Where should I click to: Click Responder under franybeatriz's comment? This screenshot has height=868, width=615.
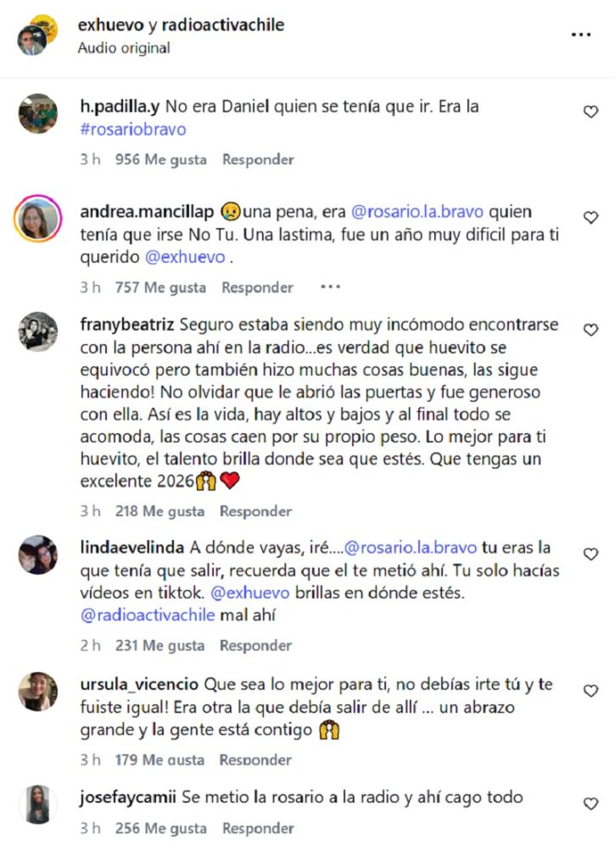pos(255,511)
